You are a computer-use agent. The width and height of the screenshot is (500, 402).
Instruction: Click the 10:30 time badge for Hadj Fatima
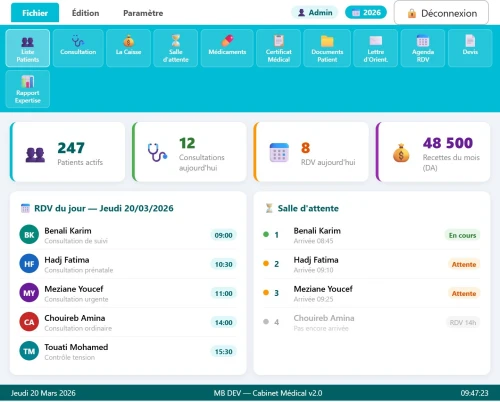click(223, 264)
